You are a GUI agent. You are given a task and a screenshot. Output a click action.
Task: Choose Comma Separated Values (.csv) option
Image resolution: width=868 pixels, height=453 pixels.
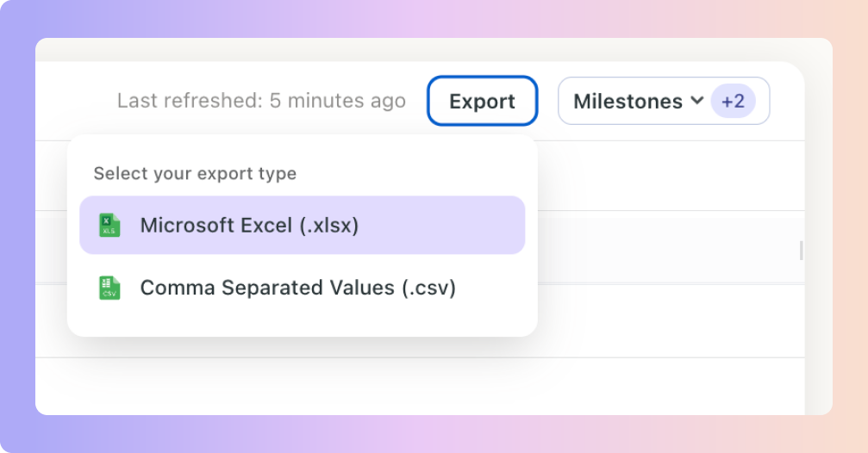click(303, 288)
